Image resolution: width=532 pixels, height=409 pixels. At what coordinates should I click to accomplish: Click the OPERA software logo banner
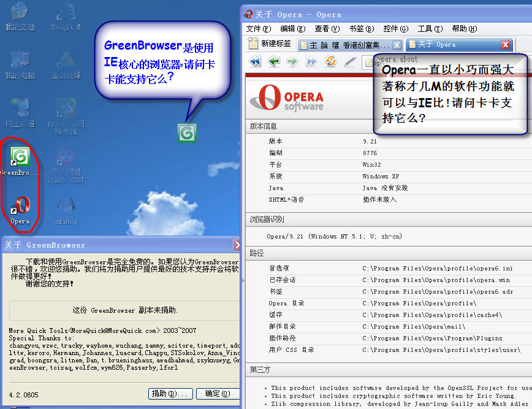point(287,99)
